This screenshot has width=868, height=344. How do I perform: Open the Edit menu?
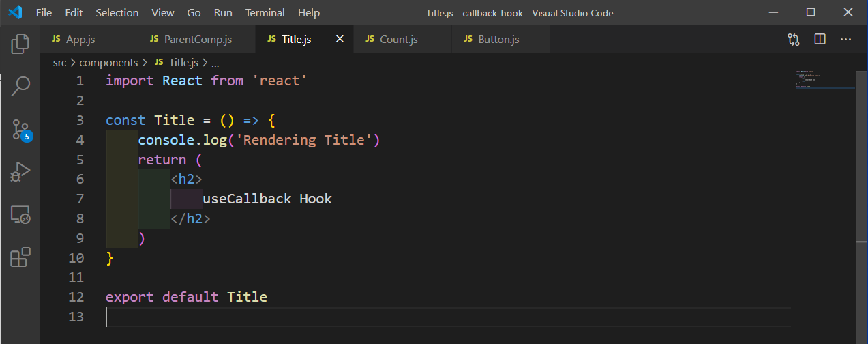[x=74, y=12]
